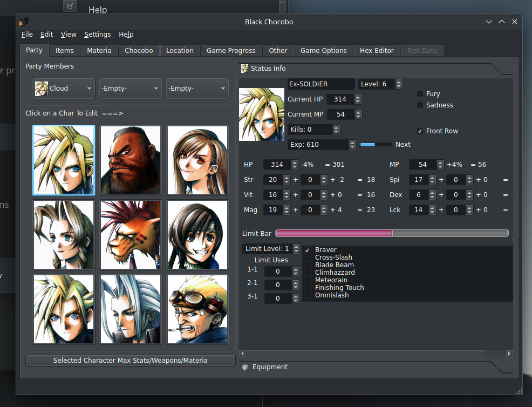Check the Finishing Touch limit break
Screen dimensions: 532x407
pyautogui.click(x=308, y=288)
